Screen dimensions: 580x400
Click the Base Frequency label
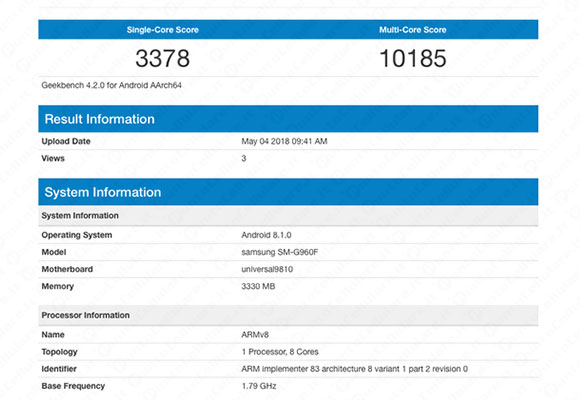pyautogui.click(x=73, y=386)
